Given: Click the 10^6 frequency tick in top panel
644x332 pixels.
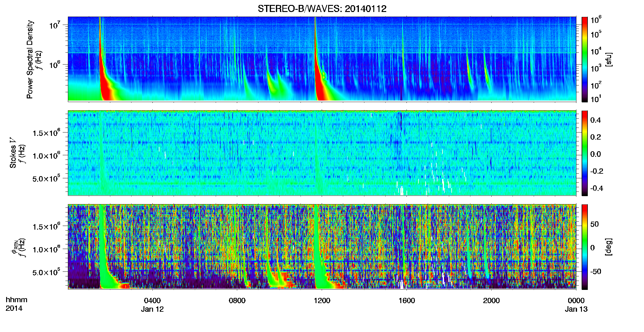Looking at the screenshot, I should (55, 65).
